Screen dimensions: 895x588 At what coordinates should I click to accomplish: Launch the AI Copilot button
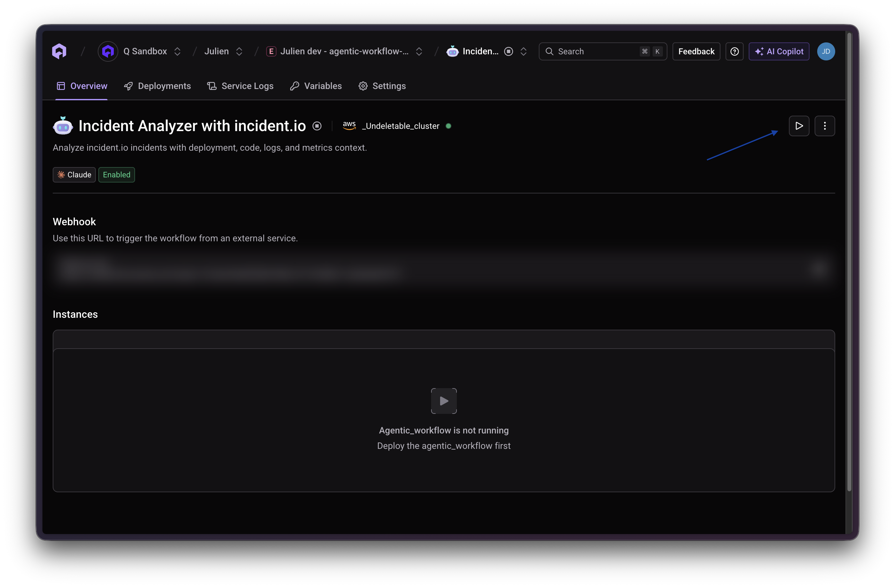point(779,51)
